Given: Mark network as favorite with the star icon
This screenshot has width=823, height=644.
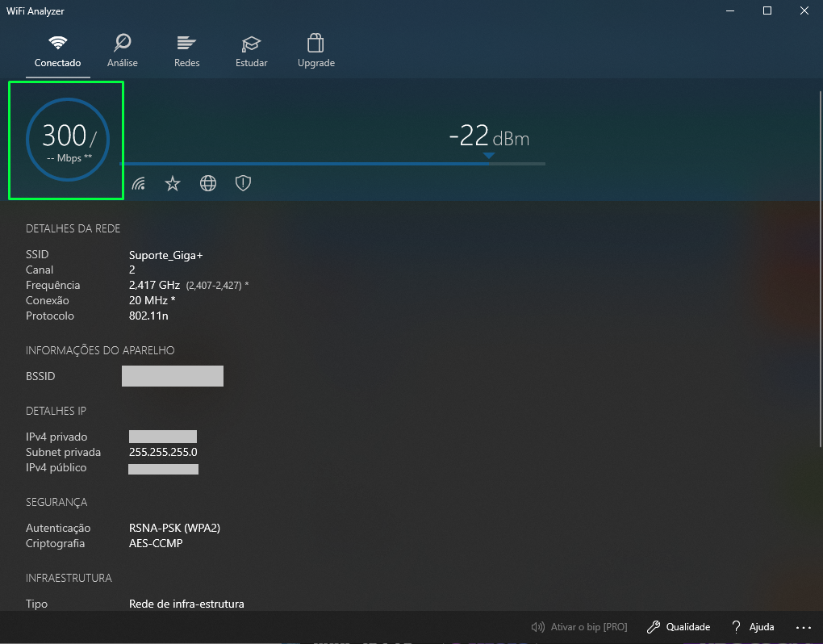Looking at the screenshot, I should [173, 184].
